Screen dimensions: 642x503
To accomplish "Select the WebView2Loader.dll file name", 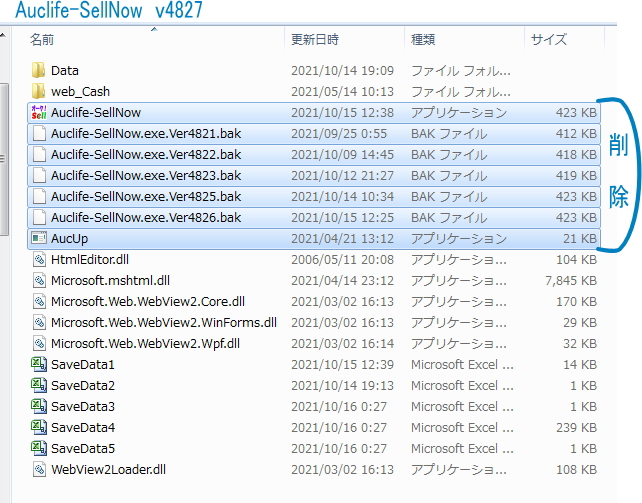I will pos(109,469).
